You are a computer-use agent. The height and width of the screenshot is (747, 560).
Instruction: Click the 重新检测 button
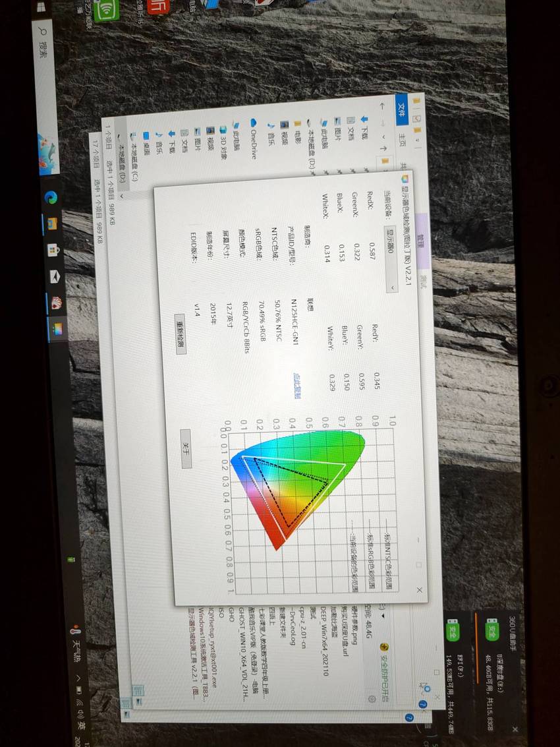180,334
